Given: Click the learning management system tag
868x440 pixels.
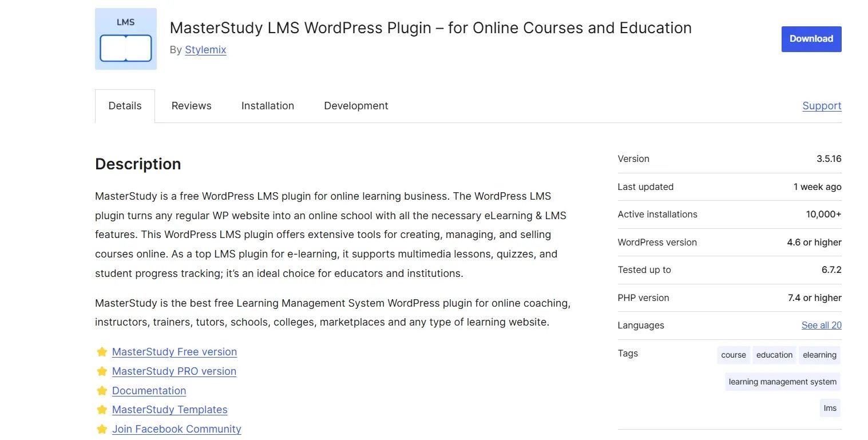Looking at the screenshot, I should tap(782, 382).
